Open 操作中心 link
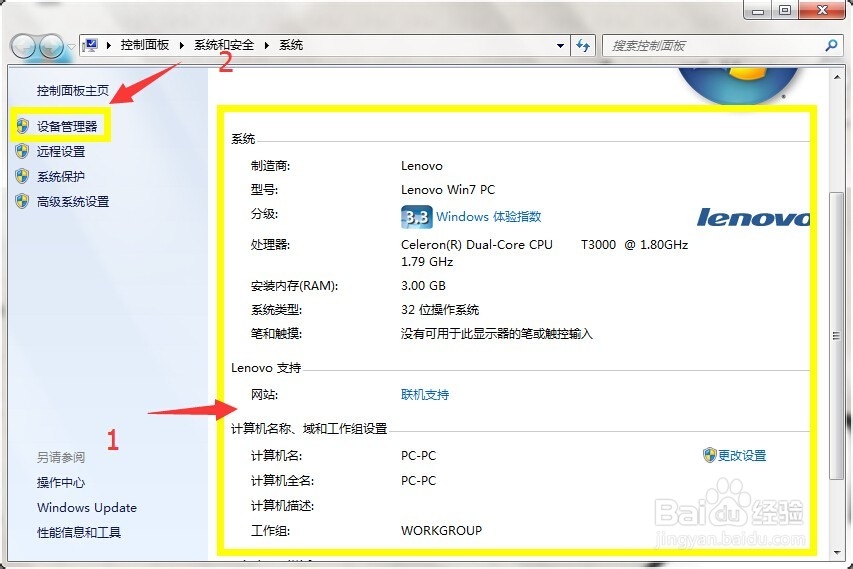The width and height of the screenshot is (853, 569). tap(61, 483)
